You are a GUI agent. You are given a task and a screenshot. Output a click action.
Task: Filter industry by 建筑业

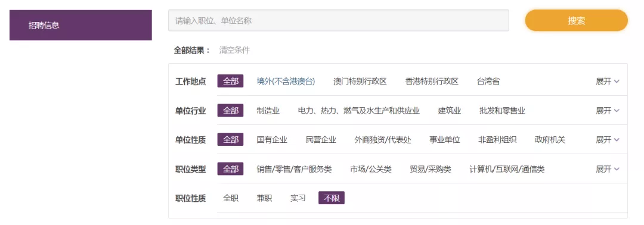click(450, 111)
